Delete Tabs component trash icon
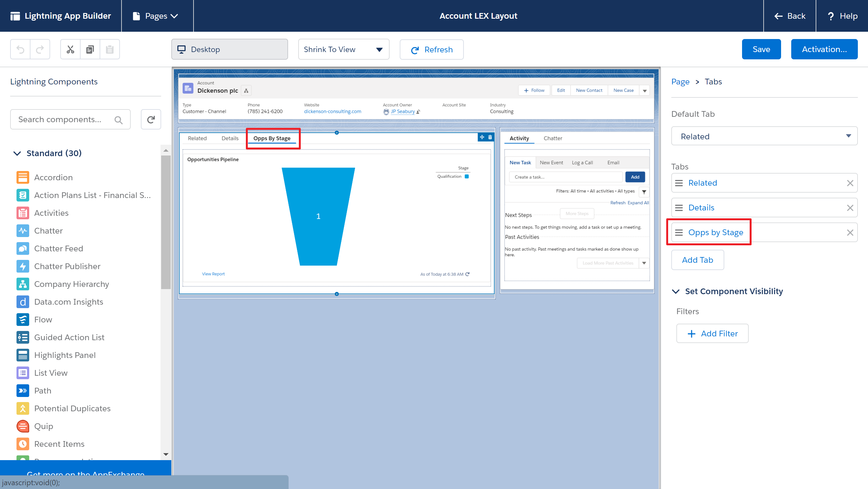This screenshot has width=868, height=489. tap(490, 137)
